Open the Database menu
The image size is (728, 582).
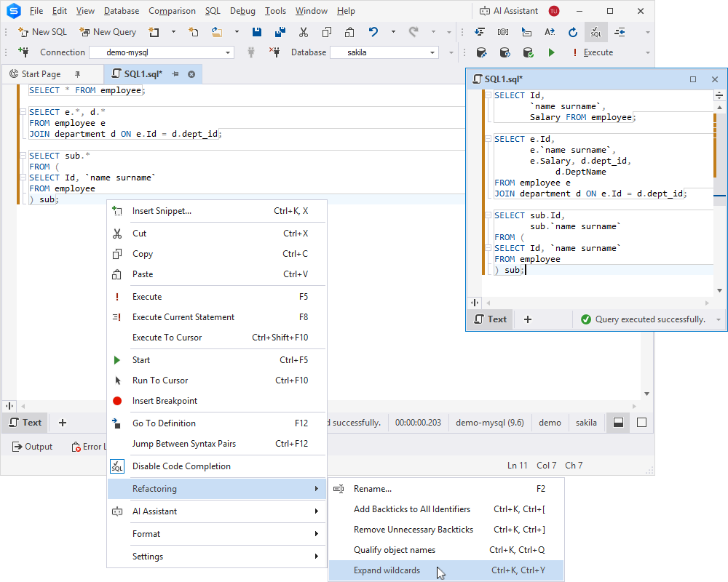(x=121, y=11)
